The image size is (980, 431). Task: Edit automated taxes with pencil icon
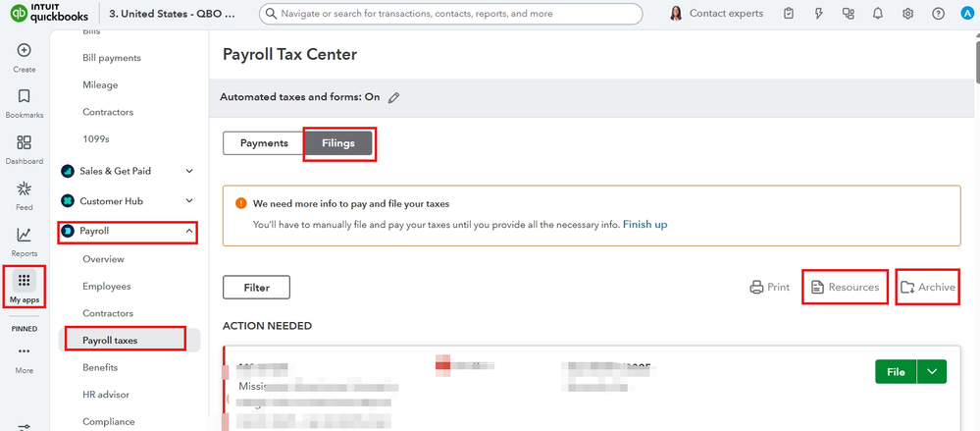point(393,97)
